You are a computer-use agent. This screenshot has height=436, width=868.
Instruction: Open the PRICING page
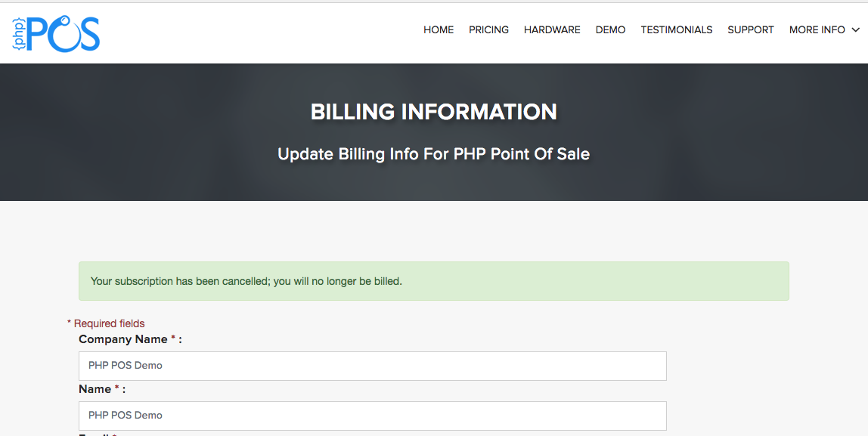(x=488, y=30)
